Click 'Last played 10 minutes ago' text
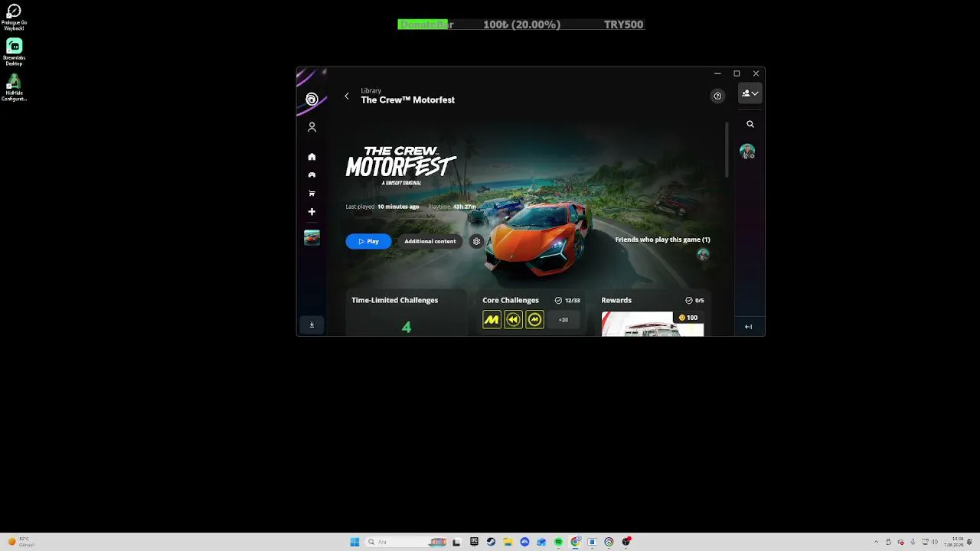The image size is (980, 551). pyautogui.click(x=382, y=207)
